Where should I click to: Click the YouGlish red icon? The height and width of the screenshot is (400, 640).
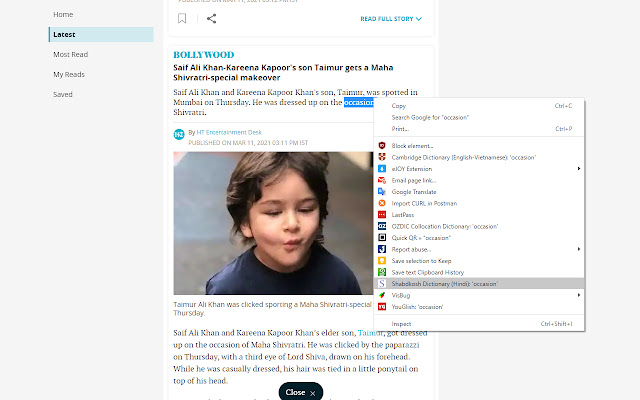point(382,307)
